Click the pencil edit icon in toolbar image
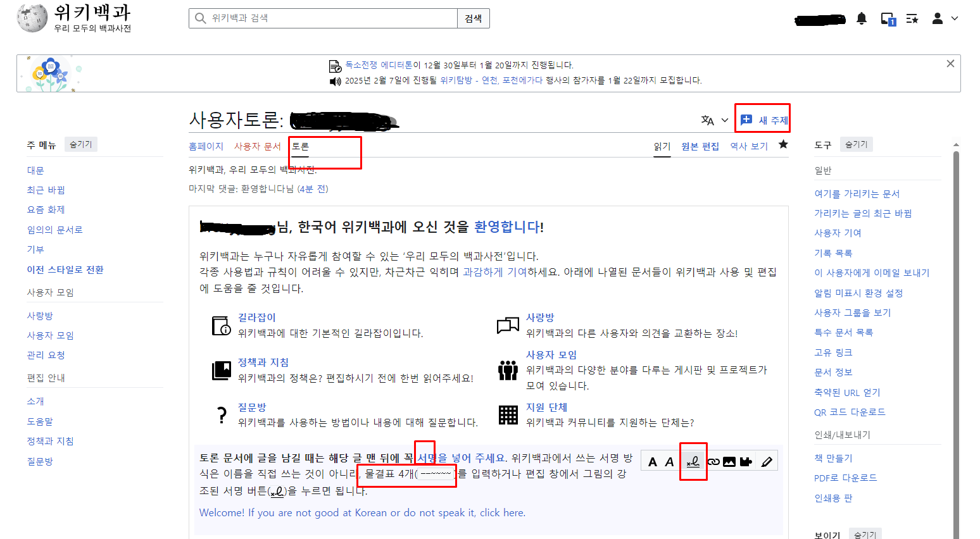The image size is (980, 539). pos(767,462)
